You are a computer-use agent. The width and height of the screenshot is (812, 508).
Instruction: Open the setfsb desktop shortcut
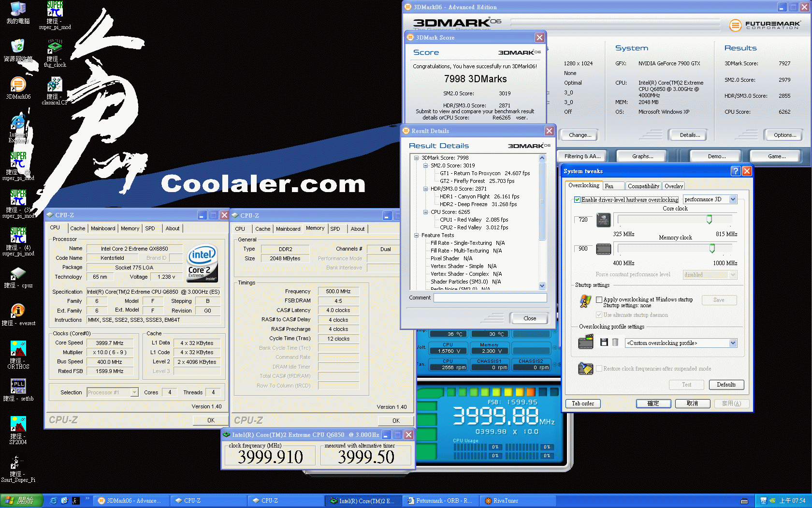[18, 390]
